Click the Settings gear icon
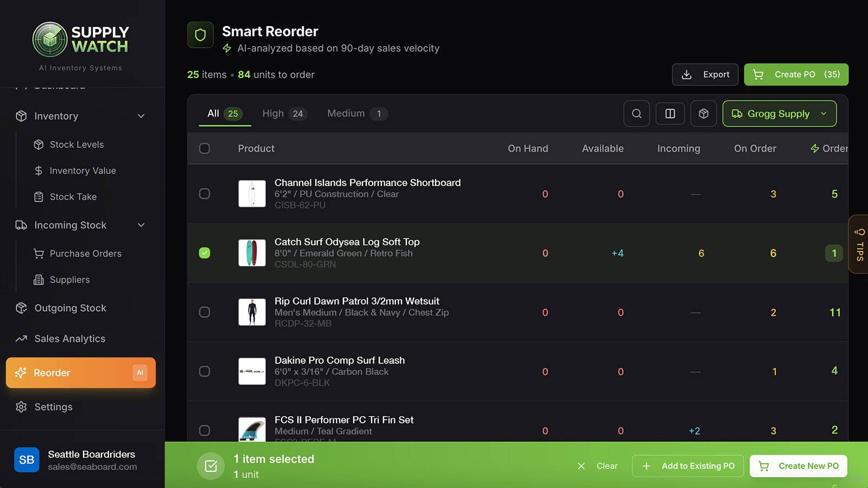 click(21, 407)
